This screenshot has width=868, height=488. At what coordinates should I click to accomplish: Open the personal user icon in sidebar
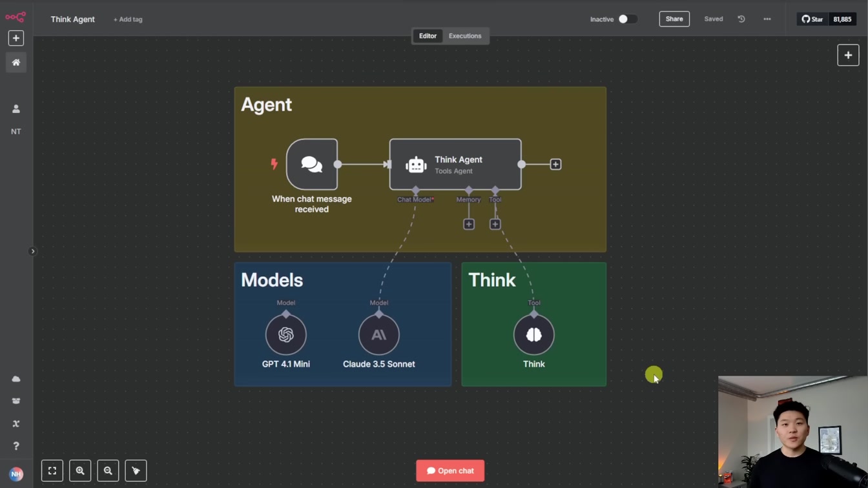[16, 109]
